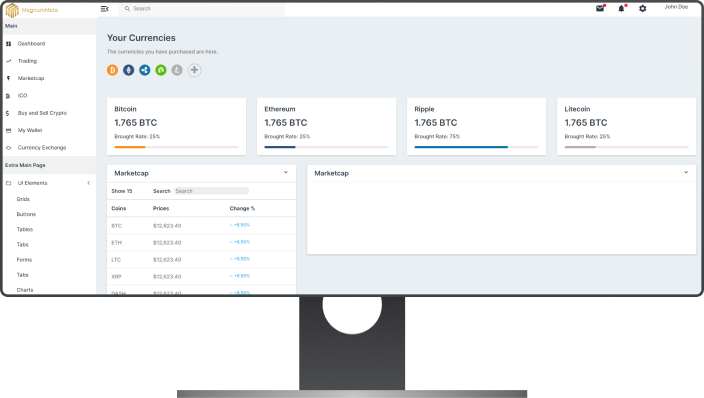Collapse the left Marketcap panel chevron

[286, 172]
